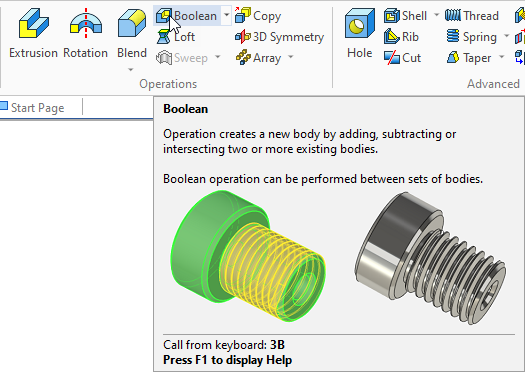Select the Extrusion tool icon
This screenshot has width=525, height=372.
coord(33,23)
